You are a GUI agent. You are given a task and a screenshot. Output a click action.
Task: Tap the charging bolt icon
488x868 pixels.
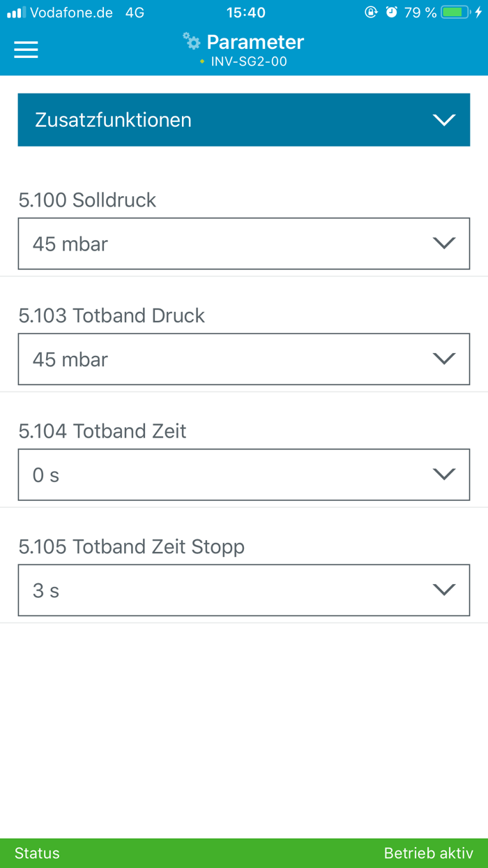point(478,13)
